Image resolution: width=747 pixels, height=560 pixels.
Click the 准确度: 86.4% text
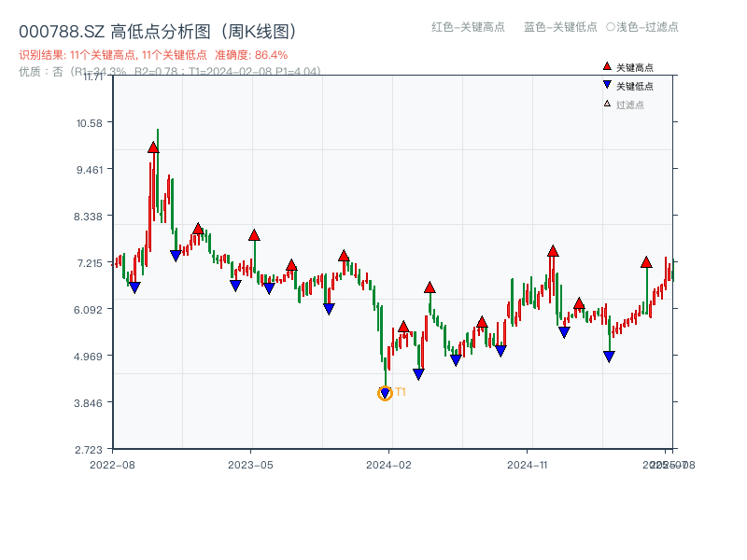click(251, 55)
